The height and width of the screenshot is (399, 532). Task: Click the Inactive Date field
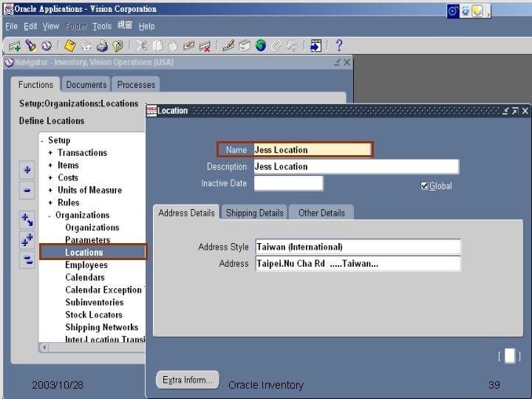(288, 183)
